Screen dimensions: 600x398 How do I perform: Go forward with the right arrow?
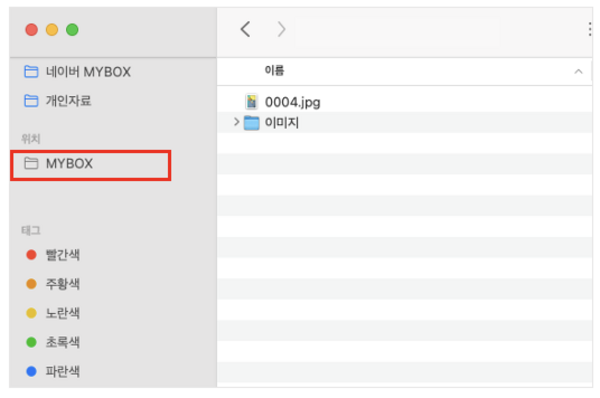click(x=281, y=29)
